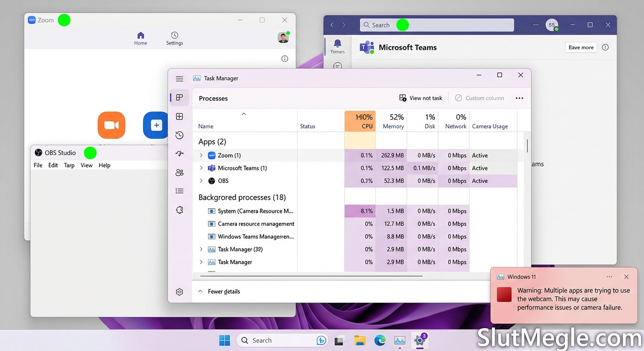Click the Task Manager vertical scrollbar thumb
The width and height of the screenshot is (644, 351).
pos(527,146)
